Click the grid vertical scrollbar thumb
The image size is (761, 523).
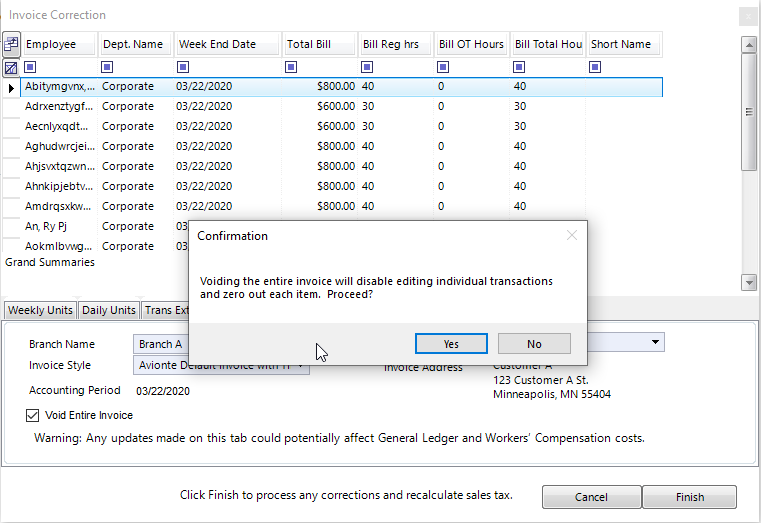click(x=749, y=112)
